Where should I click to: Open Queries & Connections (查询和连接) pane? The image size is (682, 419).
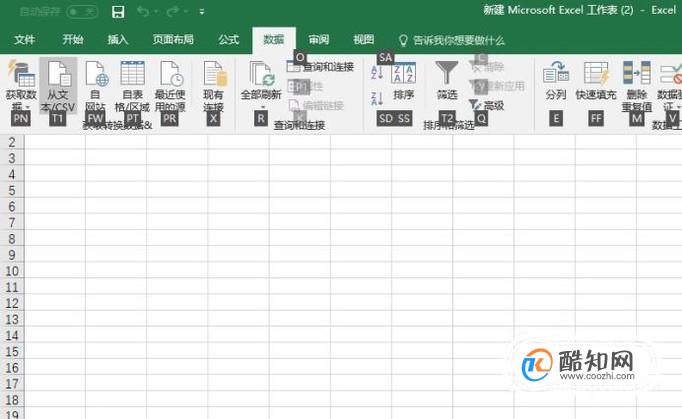point(321,67)
